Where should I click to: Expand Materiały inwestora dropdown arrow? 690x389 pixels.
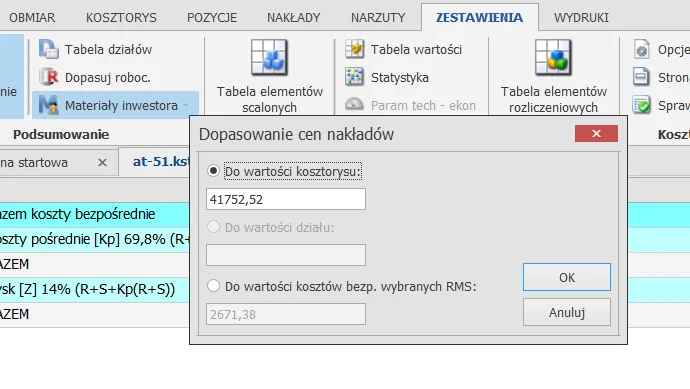coord(186,106)
